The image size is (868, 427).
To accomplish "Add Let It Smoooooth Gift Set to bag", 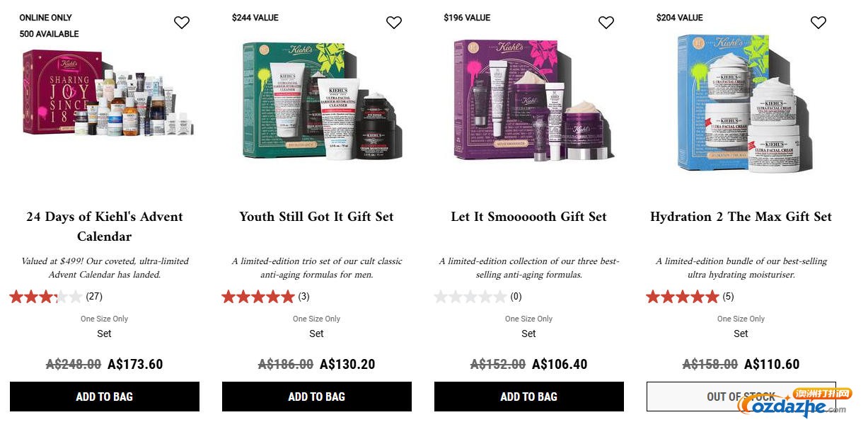I will (529, 397).
